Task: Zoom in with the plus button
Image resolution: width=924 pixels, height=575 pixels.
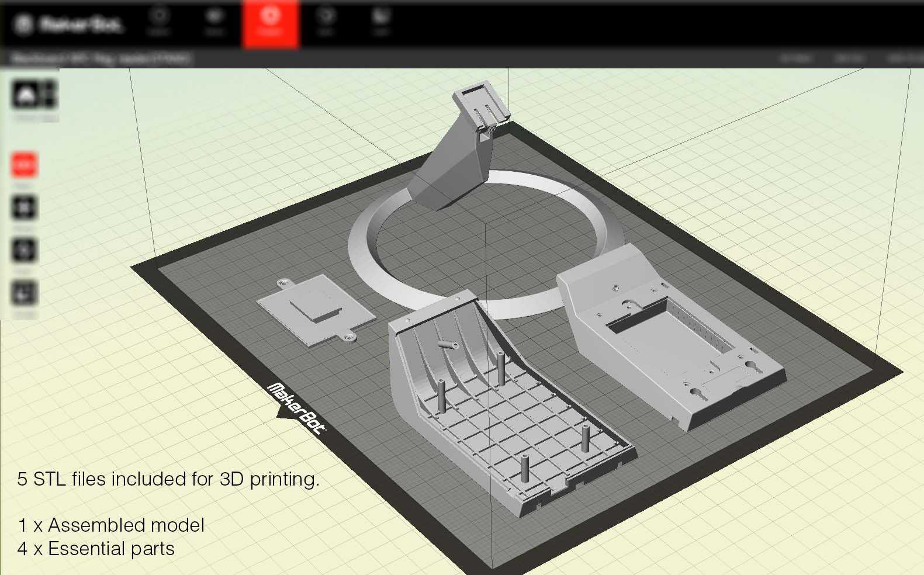Action: point(49,88)
